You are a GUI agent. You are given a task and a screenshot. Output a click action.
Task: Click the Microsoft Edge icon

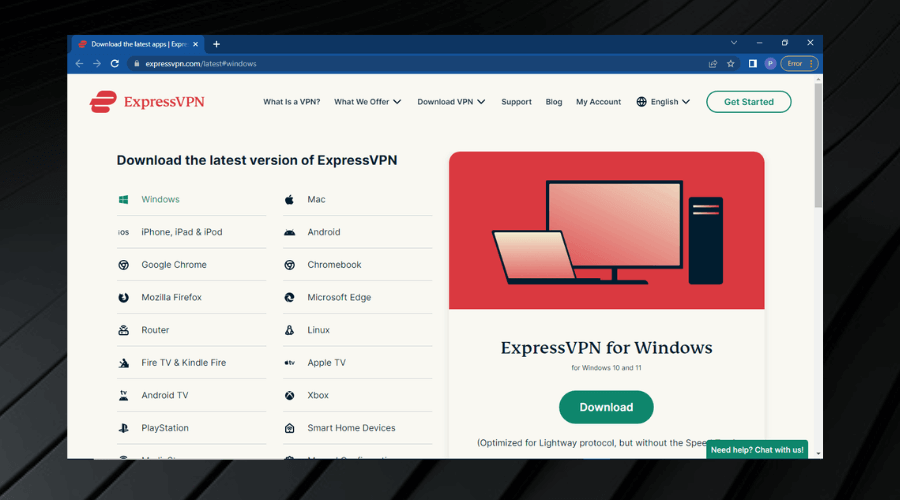pyautogui.click(x=289, y=297)
